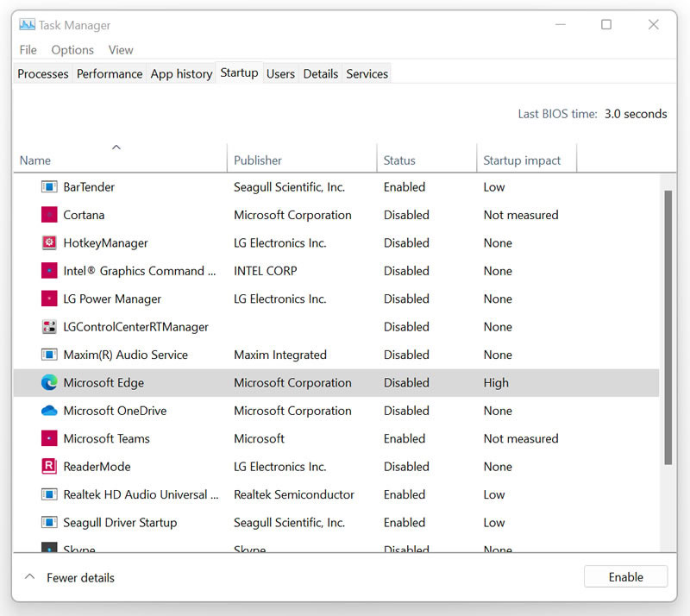Collapse view with Fewer details chevron
This screenshot has width=690, height=616.
(29, 577)
